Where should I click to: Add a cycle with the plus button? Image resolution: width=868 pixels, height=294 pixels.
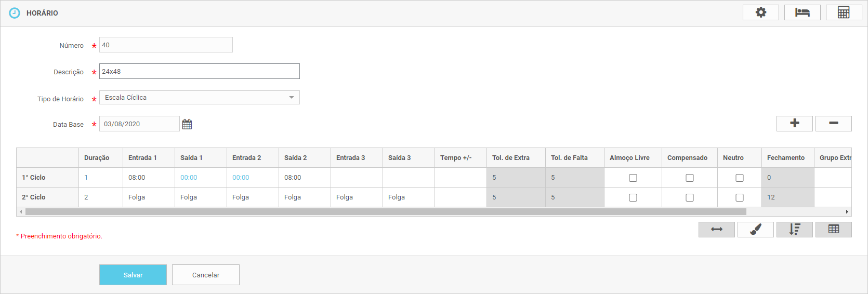[794, 123]
